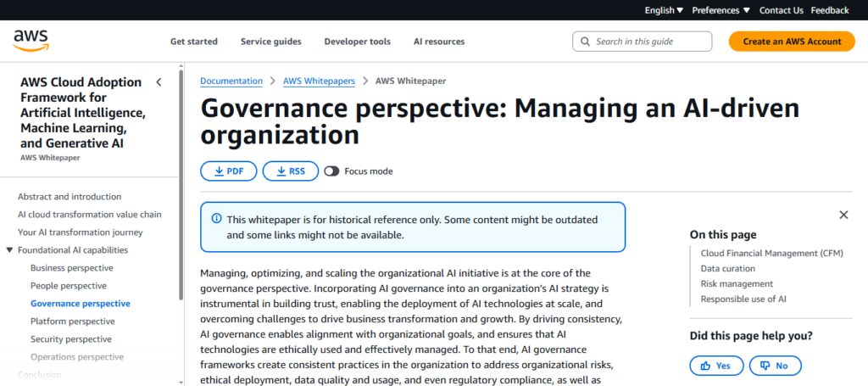Screen dimensions: 868x386
Task: Click the last breadcrumb item AWS Whitepaper
Action: point(410,81)
